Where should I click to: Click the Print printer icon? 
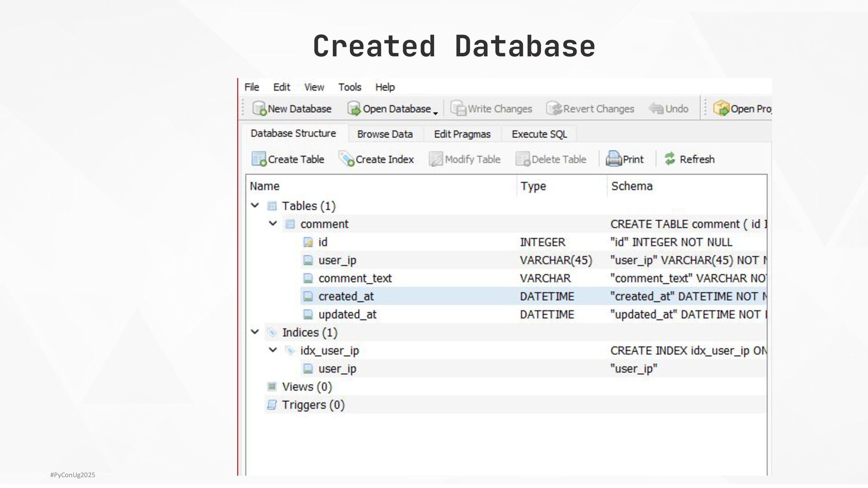613,159
